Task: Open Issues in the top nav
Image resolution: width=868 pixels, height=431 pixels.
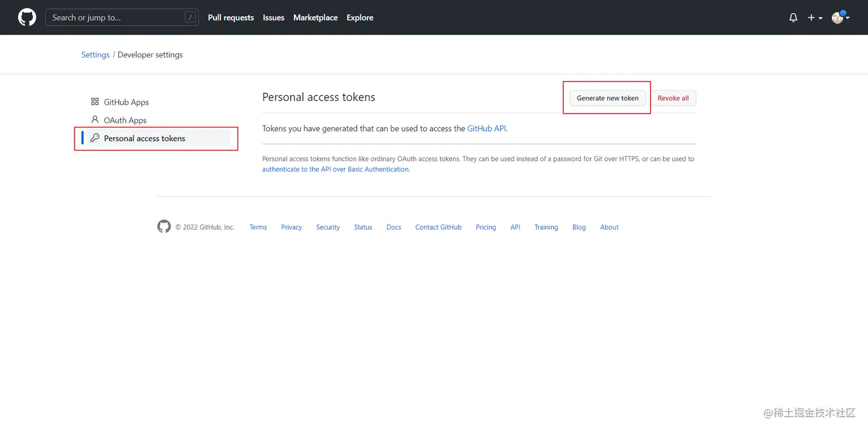Action: click(x=273, y=18)
